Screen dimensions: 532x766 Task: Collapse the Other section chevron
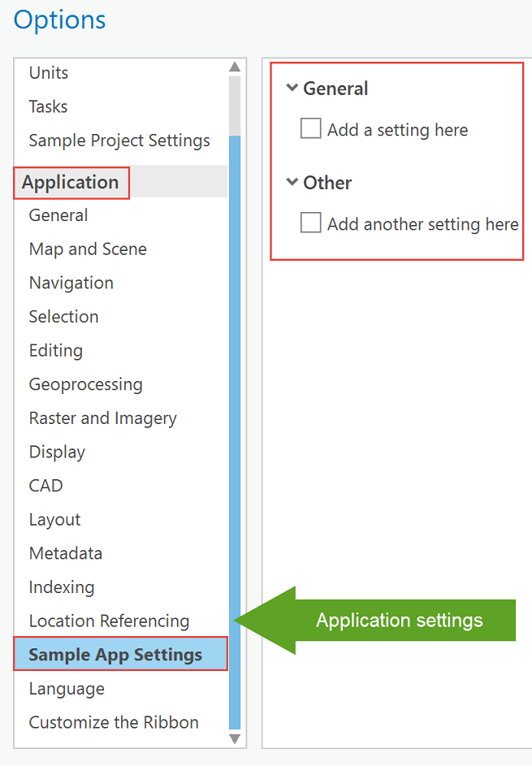click(x=292, y=183)
